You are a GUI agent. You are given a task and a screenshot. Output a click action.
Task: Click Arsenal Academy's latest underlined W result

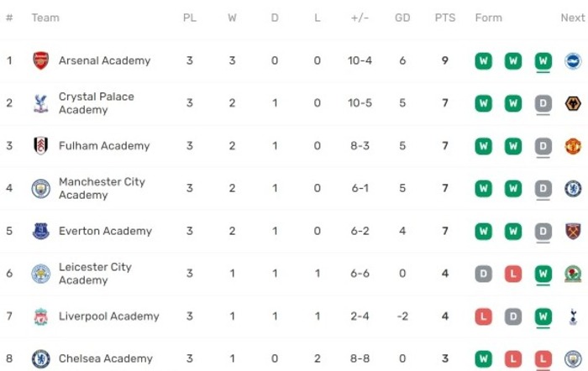click(x=543, y=60)
